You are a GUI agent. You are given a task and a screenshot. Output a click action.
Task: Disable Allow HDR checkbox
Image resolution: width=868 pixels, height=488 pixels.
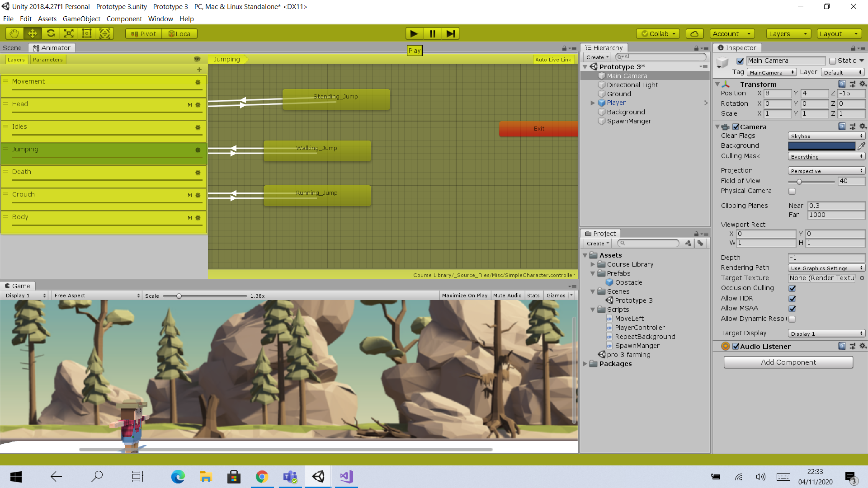pos(792,299)
